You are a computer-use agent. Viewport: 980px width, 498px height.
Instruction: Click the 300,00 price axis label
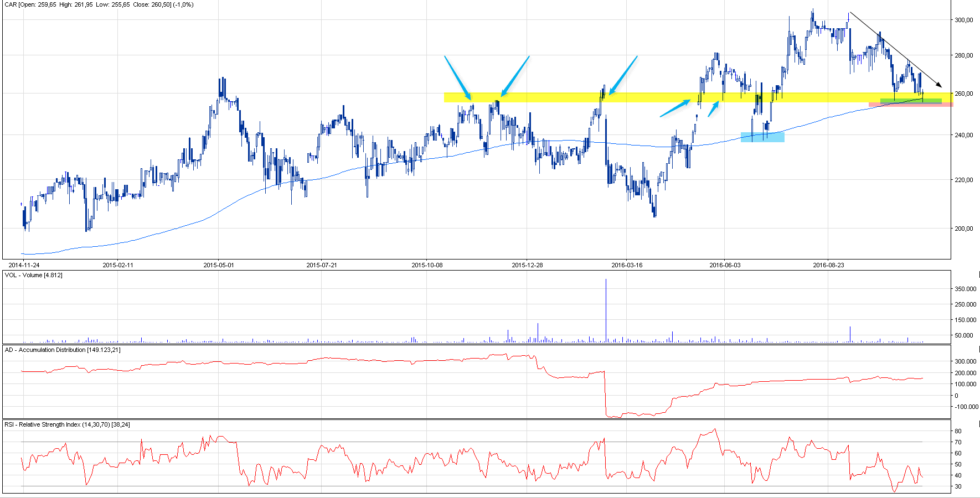964,20
